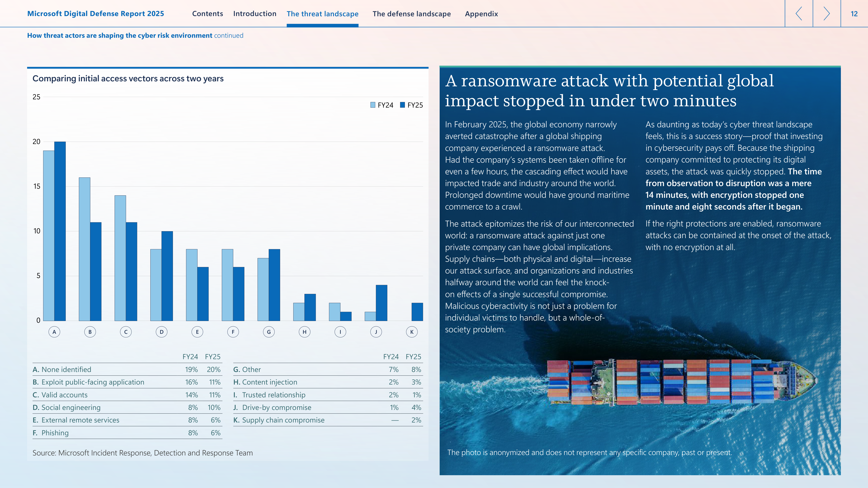Viewport: 868px width, 488px height.
Task: Click the FY25 bar for category K
Action: point(417,311)
